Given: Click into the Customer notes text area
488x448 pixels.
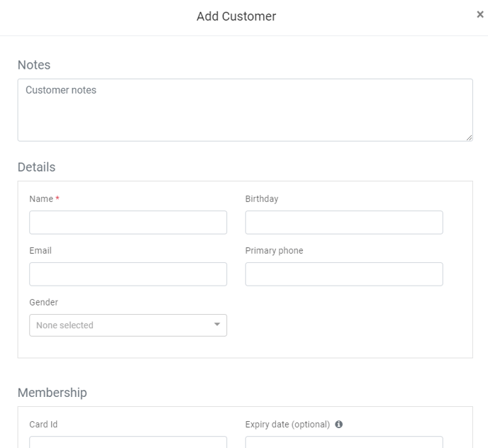Looking at the screenshot, I should 245,110.
